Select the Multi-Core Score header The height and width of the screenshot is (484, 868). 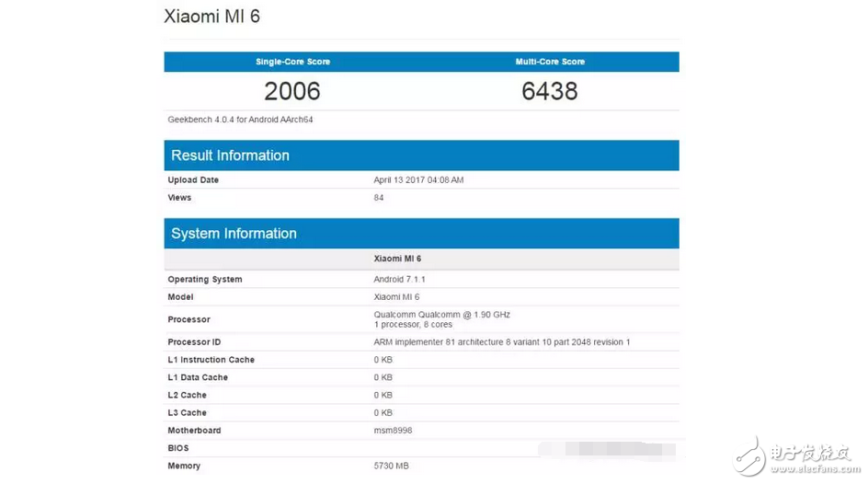[550, 62]
